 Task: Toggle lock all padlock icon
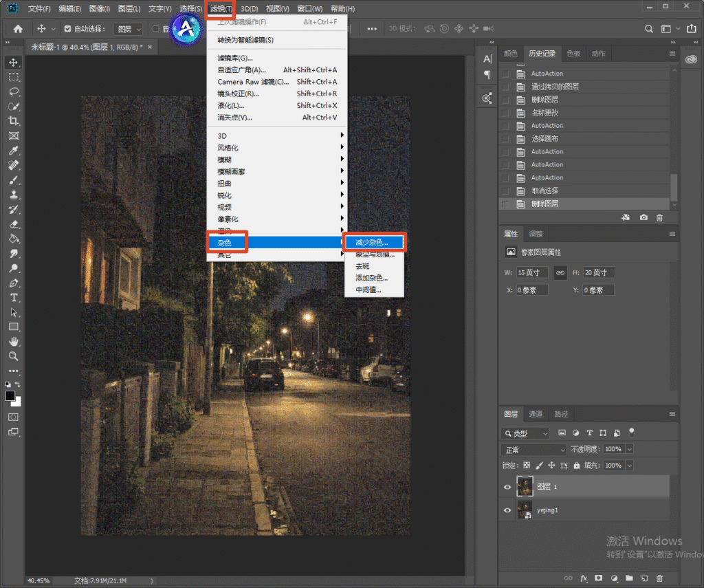[x=577, y=466]
